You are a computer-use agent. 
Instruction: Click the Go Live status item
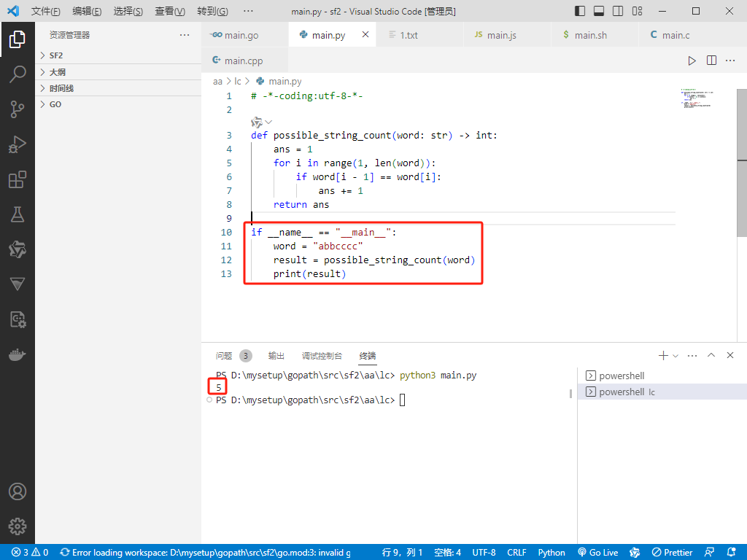coord(598,553)
